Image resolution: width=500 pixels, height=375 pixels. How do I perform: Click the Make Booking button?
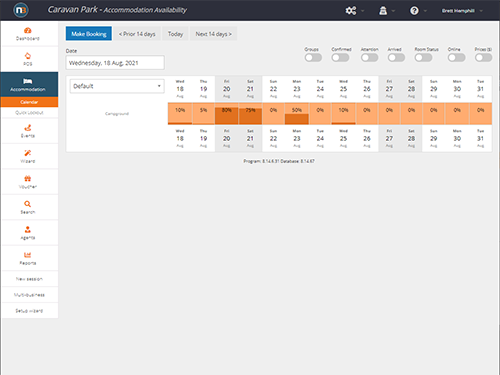click(89, 34)
